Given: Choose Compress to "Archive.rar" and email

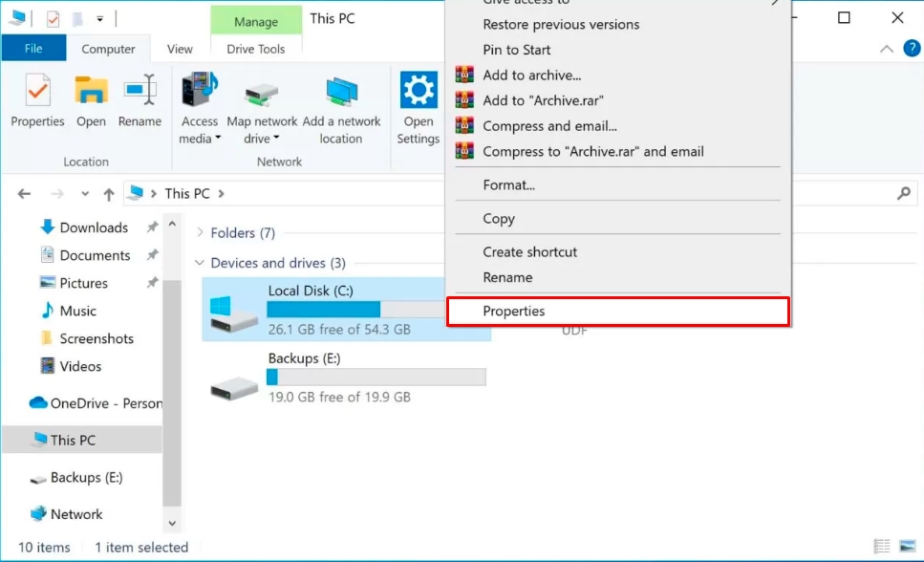Looking at the screenshot, I should tap(618, 151).
